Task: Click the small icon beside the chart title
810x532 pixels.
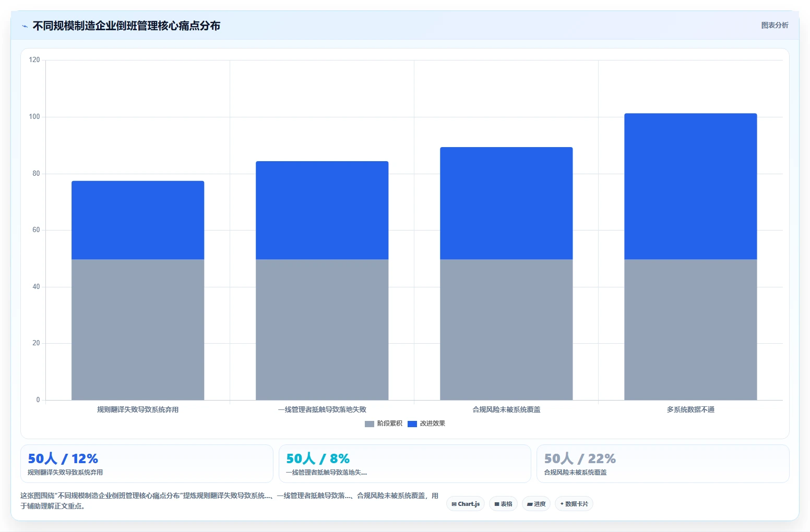Action: 25,26
